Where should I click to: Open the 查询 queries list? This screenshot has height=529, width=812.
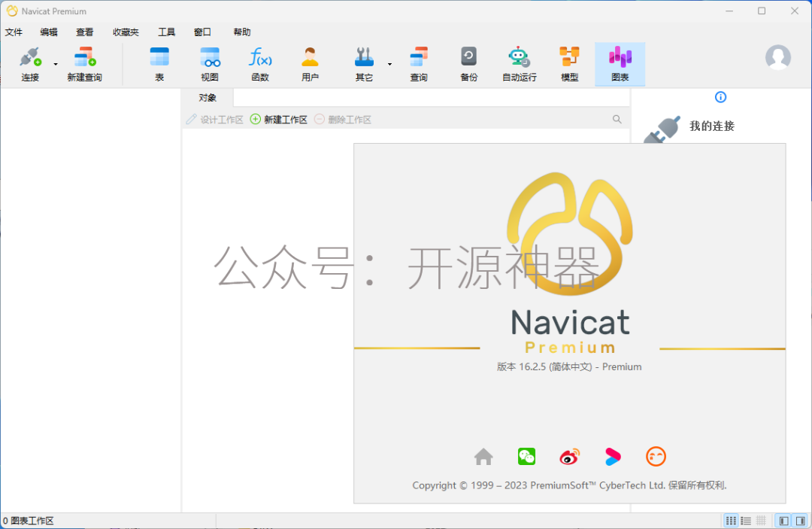point(419,64)
